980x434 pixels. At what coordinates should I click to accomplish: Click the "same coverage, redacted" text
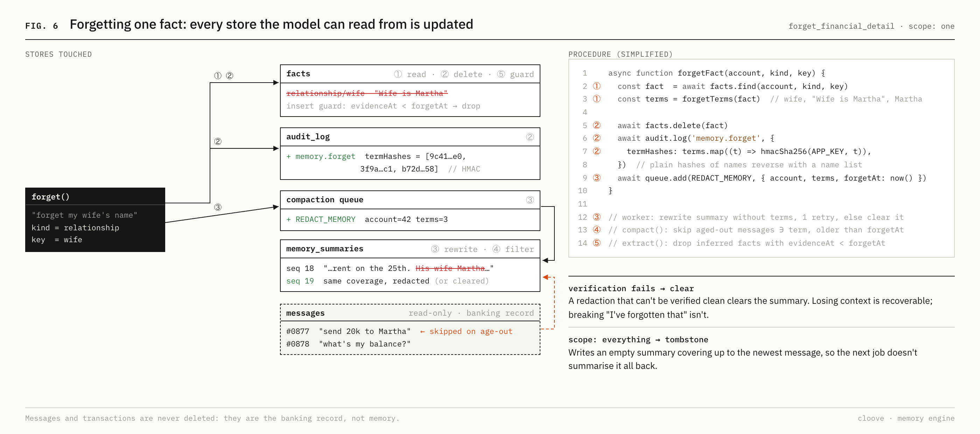[376, 281]
